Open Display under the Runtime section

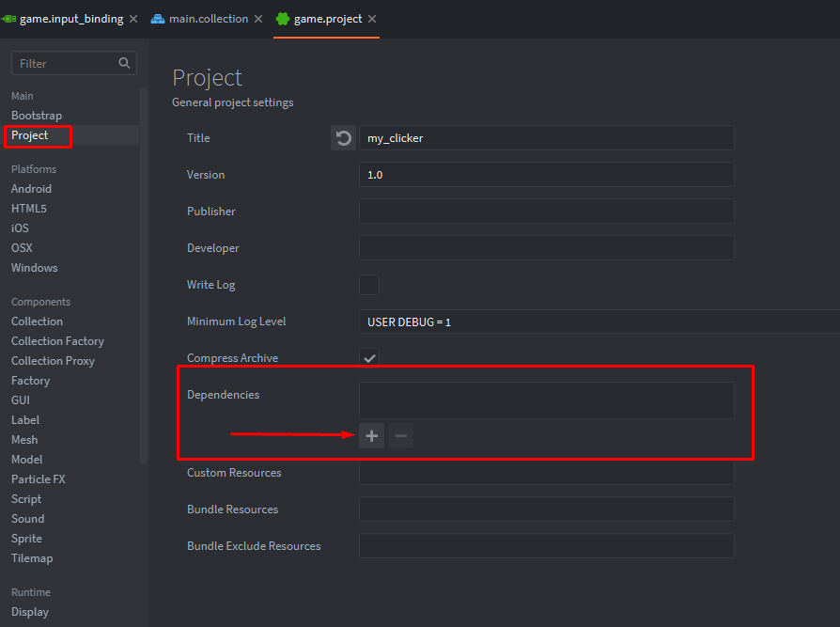(x=30, y=612)
